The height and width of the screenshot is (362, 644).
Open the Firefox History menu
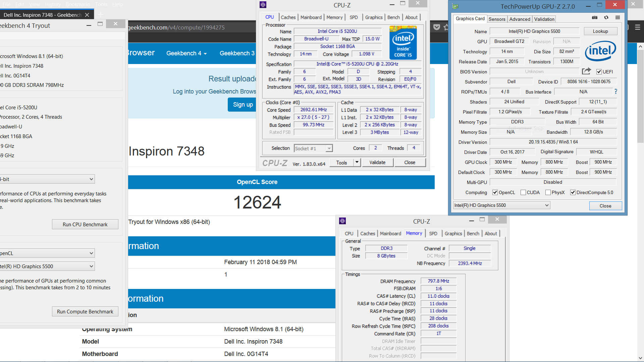pos(53,4)
